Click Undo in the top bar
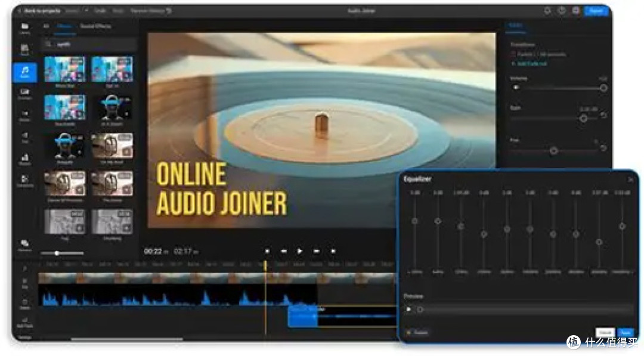The height and width of the screenshot is (356, 644). pos(100,11)
